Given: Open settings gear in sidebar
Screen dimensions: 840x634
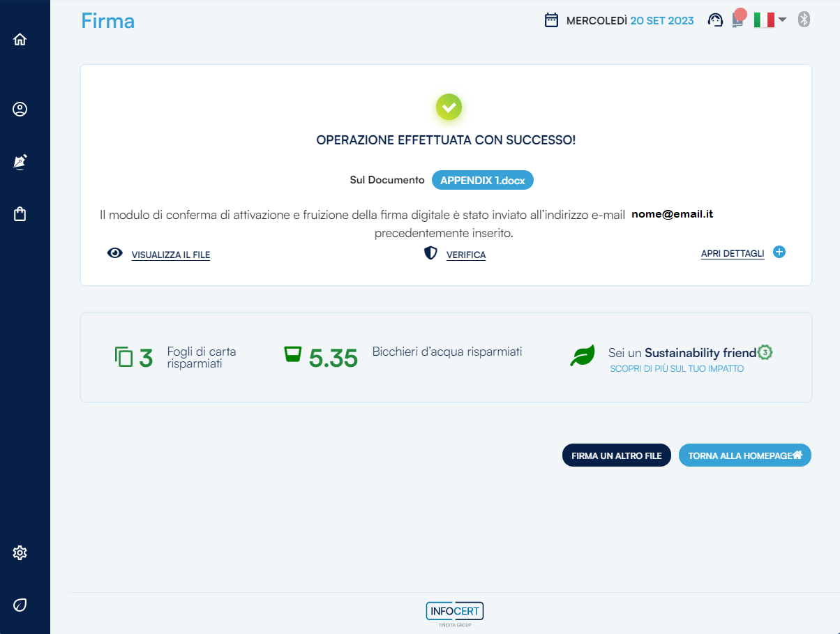Looking at the screenshot, I should pyautogui.click(x=20, y=553).
